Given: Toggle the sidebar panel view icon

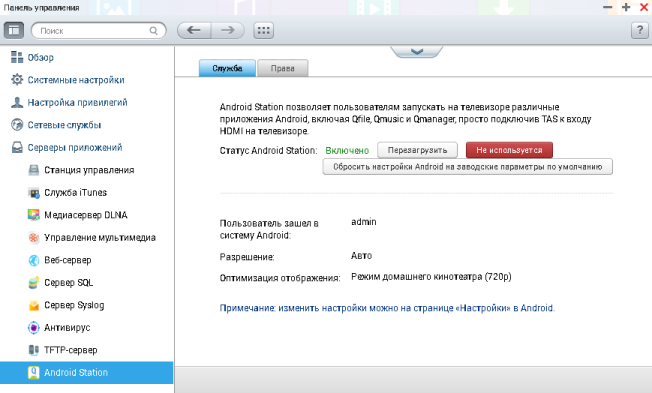Looking at the screenshot, I should click(x=14, y=30).
